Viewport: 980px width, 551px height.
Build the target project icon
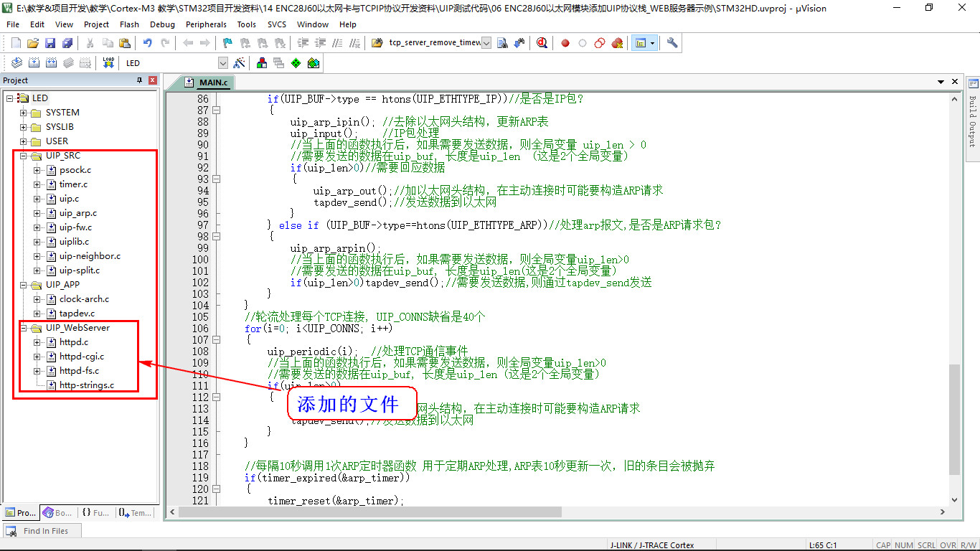tap(34, 63)
